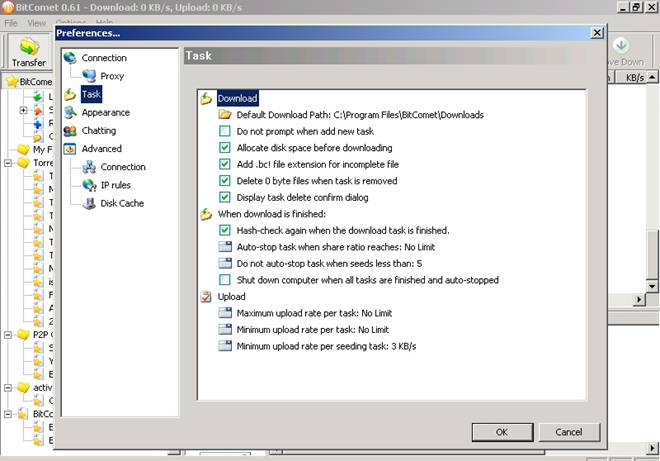Open the Disk Cache icon

[x=89, y=203]
